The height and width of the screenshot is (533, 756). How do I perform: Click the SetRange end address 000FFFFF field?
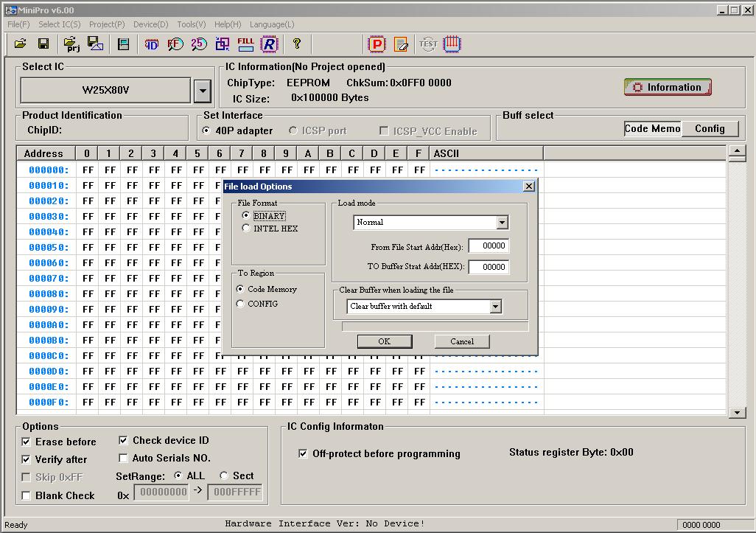point(235,492)
